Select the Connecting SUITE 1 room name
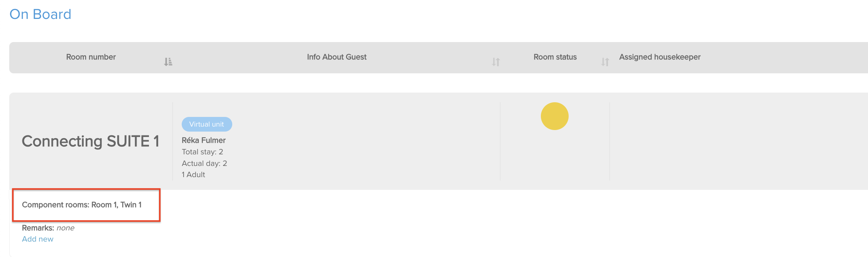868x257 pixels. 91,141
